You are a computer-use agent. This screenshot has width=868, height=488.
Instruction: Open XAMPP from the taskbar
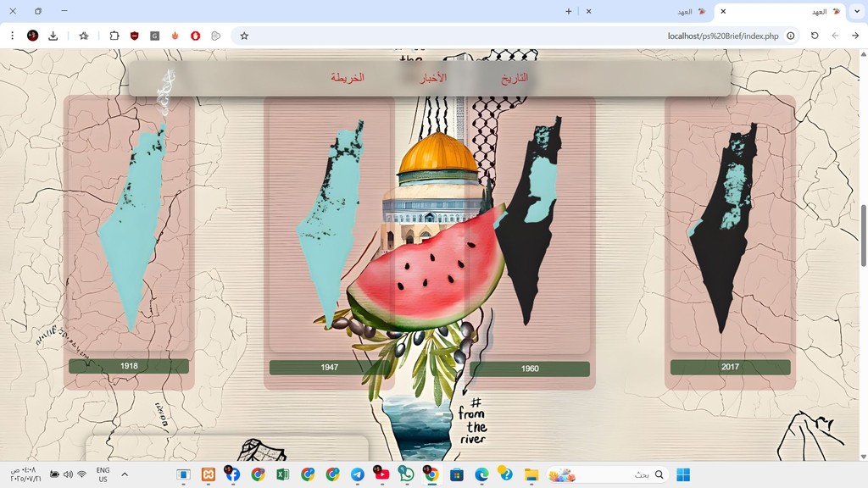(x=209, y=474)
